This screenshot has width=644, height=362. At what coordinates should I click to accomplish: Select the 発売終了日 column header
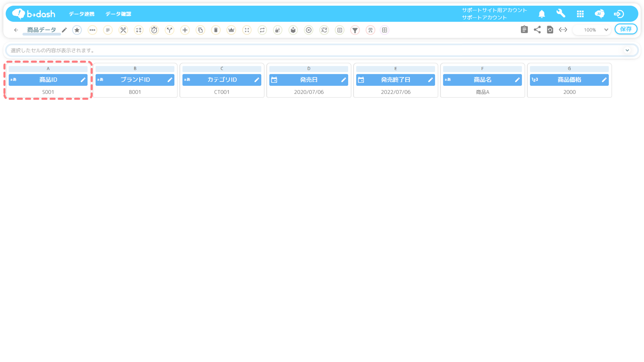click(396, 80)
